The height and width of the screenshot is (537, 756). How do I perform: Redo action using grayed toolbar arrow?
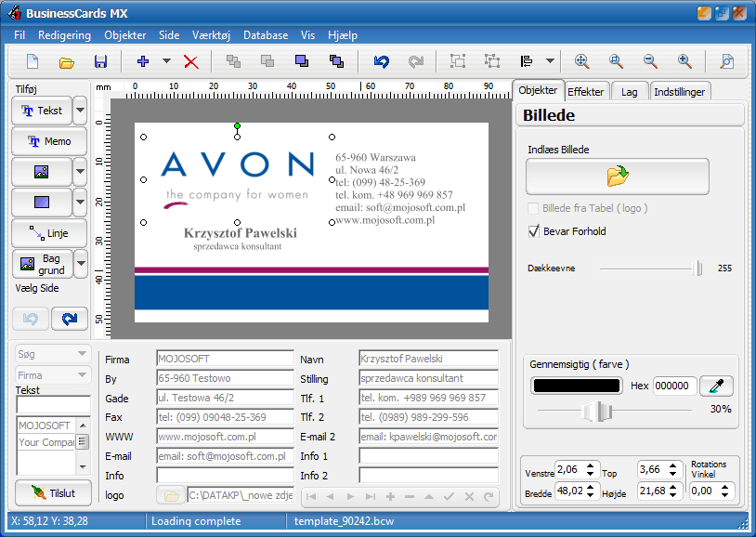[415, 61]
